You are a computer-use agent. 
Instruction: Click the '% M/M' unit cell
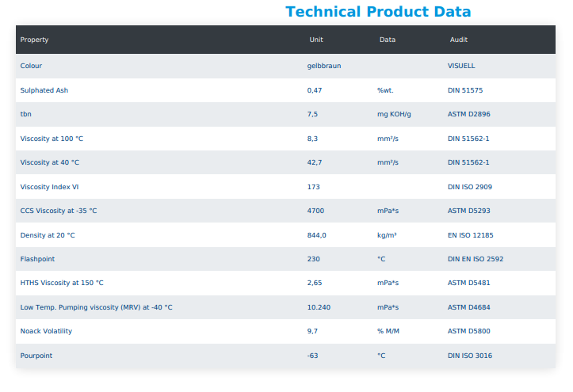[x=388, y=331]
